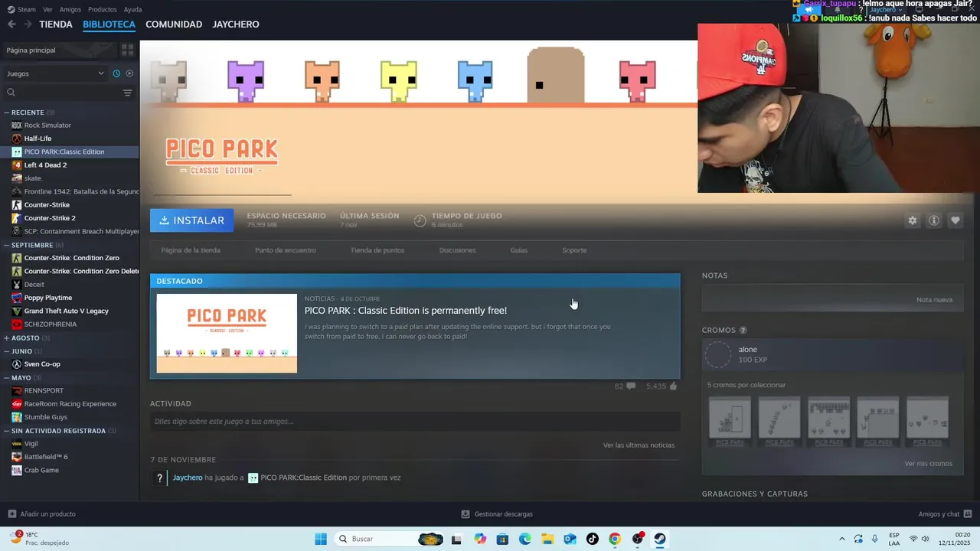980x551 pixels.
Task: Open the PICO PARK news thumbnail
Action: click(x=227, y=334)
